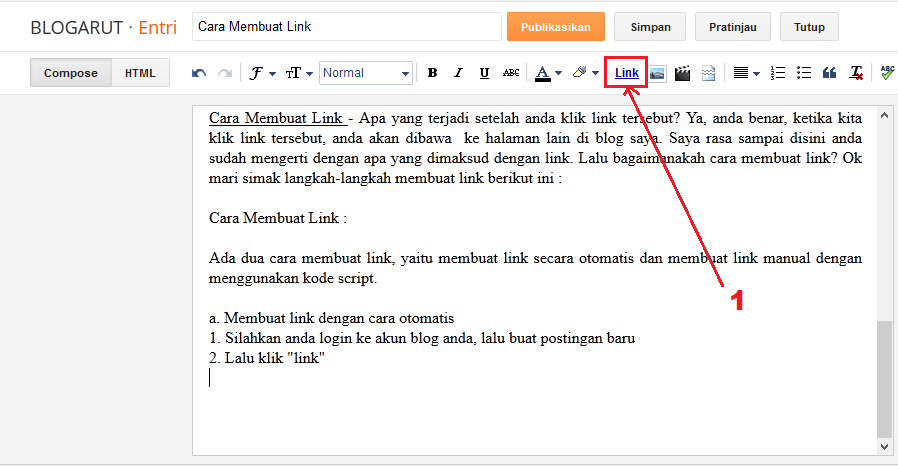Apply strikethrough formatting
Viewport: 898px width, 466px height.
click(x=511, y=73)
